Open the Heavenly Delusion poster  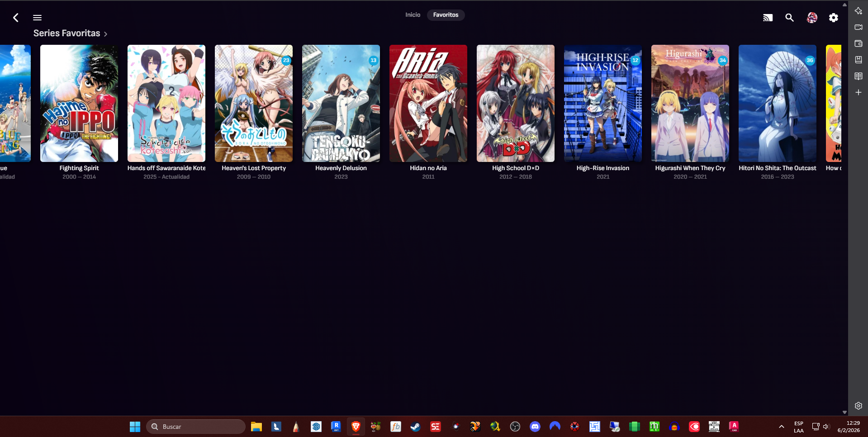point(341,103)
